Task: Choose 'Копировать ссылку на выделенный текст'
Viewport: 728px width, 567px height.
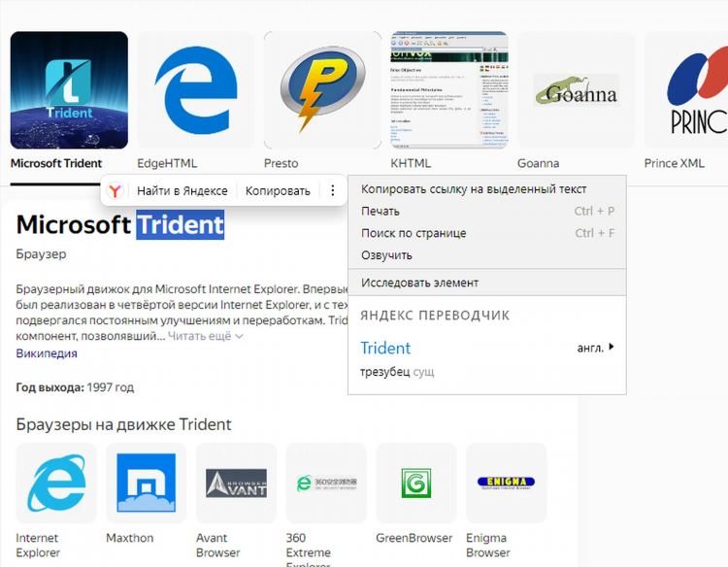Action: tap(487, 189)
